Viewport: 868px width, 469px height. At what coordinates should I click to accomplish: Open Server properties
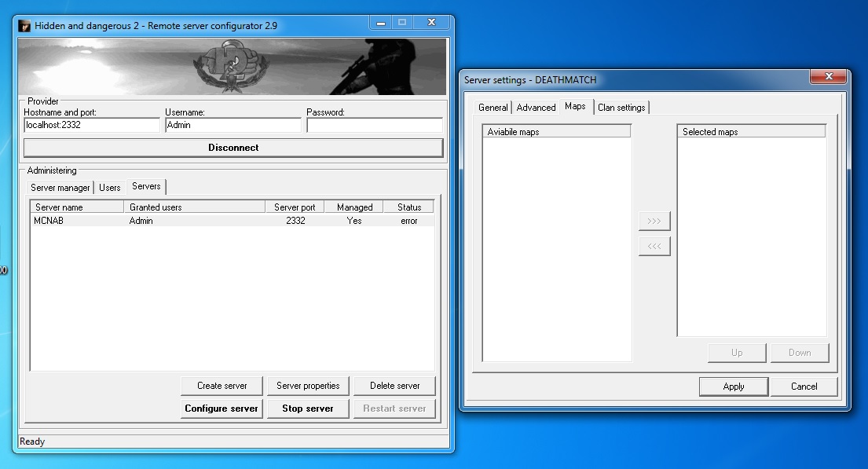tap(308, 386)
